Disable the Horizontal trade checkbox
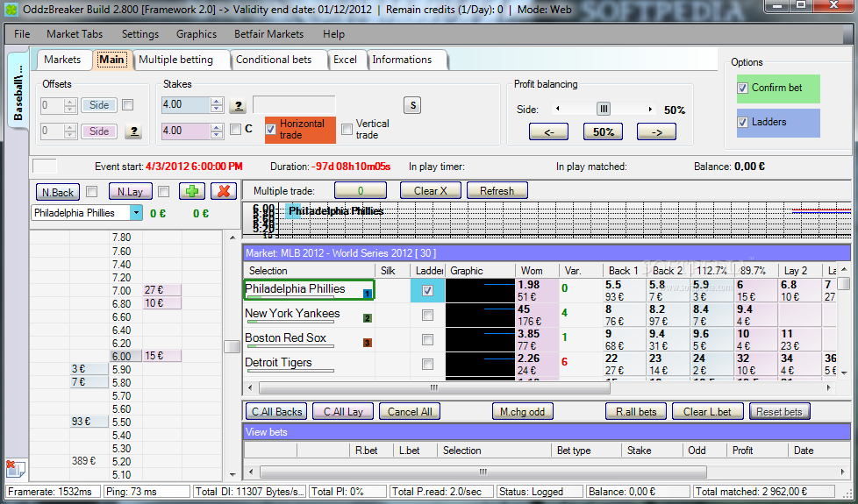This screenshot has height=504, width=858. (x=270, y=129)
